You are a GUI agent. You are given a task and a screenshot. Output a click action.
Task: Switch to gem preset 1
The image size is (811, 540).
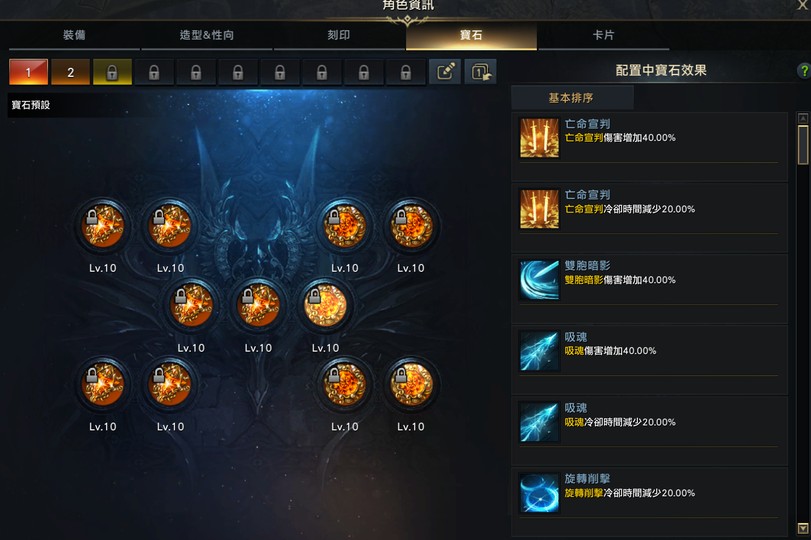pyautogui.click(x=28, y=72)
